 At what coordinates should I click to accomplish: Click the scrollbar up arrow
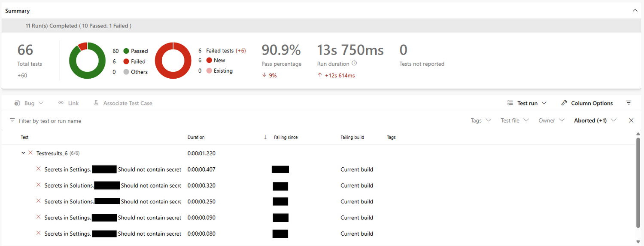pyautogui.click(x=638, y=134)
